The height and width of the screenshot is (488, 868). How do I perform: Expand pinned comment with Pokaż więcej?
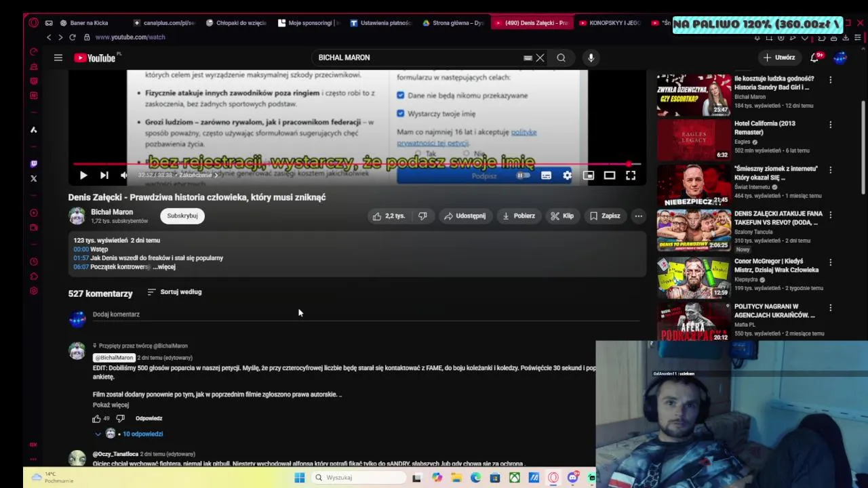click(111, 405)
